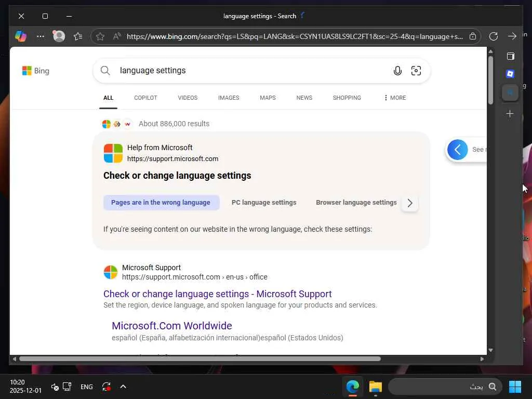Click the scroll left arrow
This screenshot has width=532, height=399.
click(x=14, y=359)
